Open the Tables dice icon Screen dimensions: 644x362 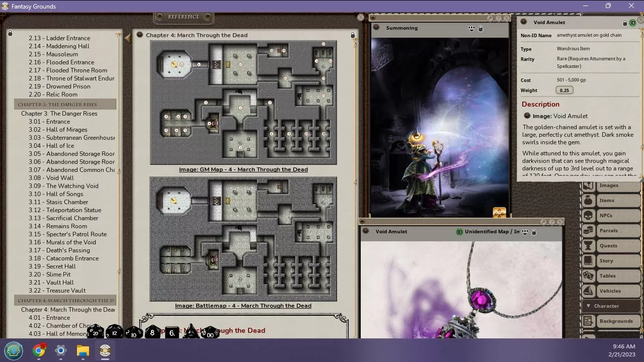tap(588, 276)
